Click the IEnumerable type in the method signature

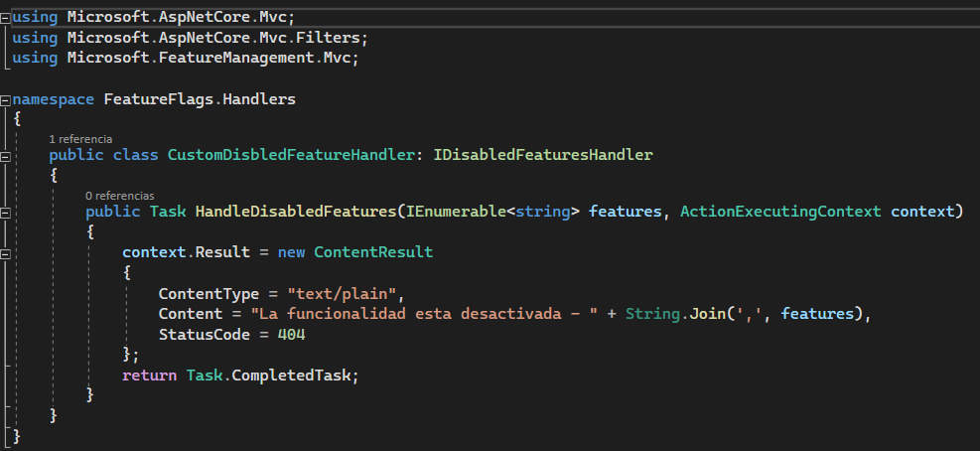pos(457,212)
